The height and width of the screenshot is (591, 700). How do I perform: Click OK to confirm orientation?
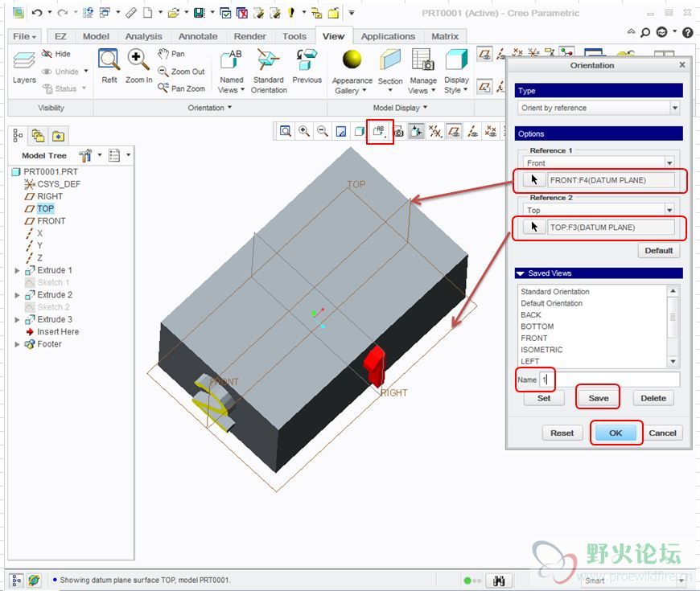(616, 433)
